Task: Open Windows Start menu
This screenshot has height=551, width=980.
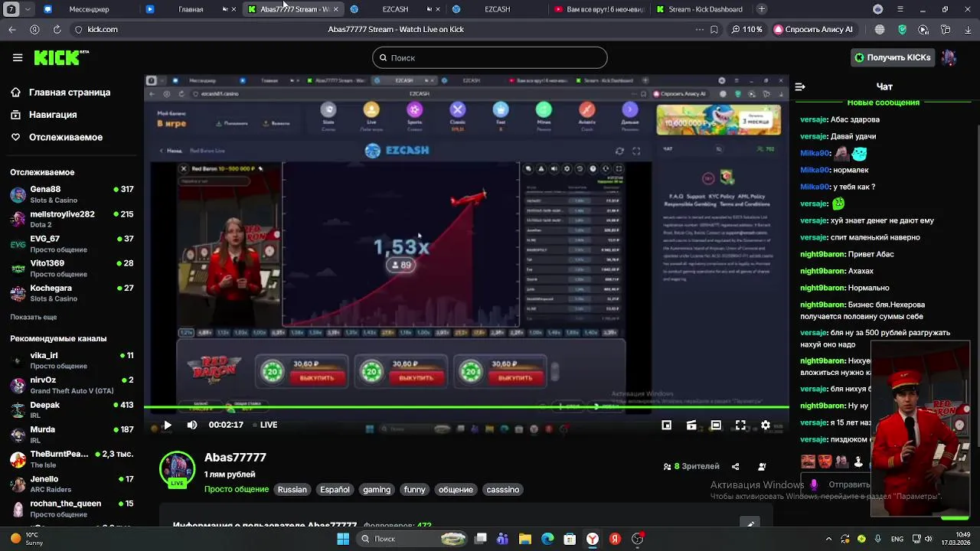Action: [x=343, y=539]
